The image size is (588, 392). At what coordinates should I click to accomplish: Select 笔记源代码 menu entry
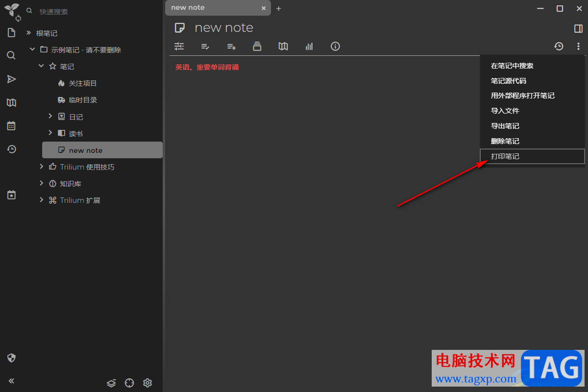532,81
